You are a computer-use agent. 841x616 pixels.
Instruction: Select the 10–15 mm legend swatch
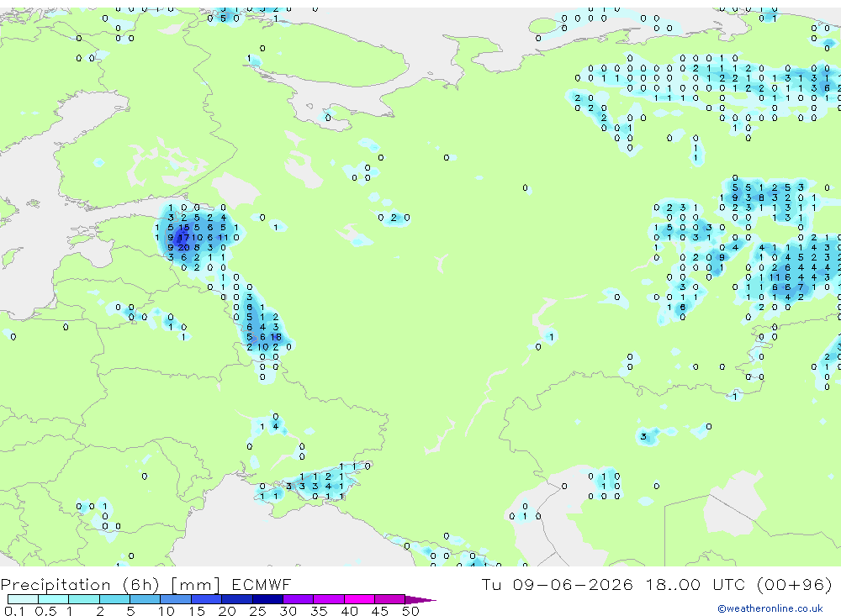pos(176,599)
